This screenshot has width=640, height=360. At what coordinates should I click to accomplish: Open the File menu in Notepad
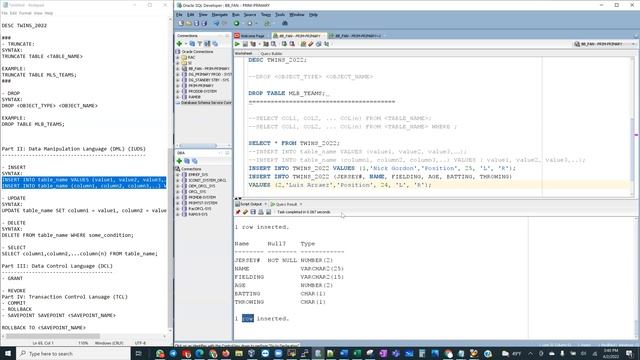pyautogui.click(x=4, y=13)
